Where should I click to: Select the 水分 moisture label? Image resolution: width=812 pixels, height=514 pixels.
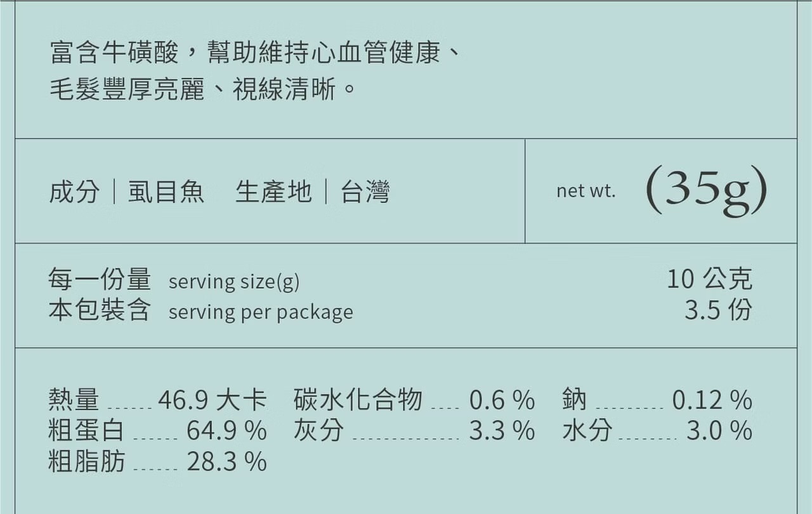(x=587, y=431)
